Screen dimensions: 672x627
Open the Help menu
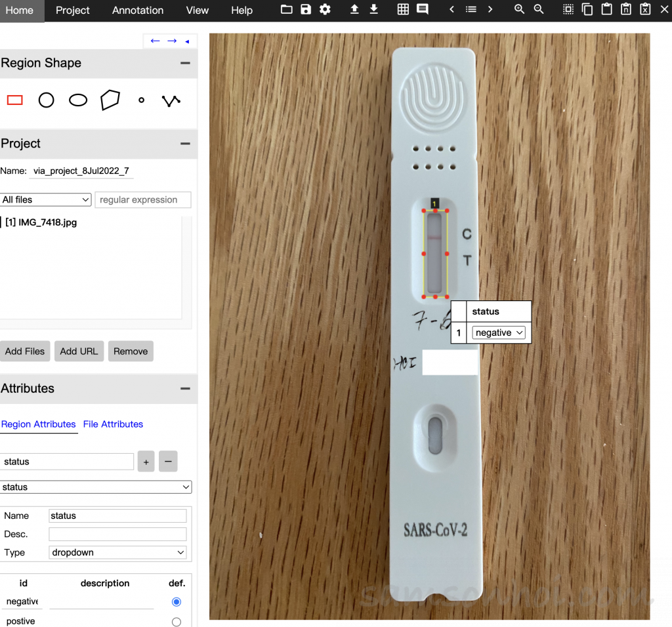coord(241,10)
